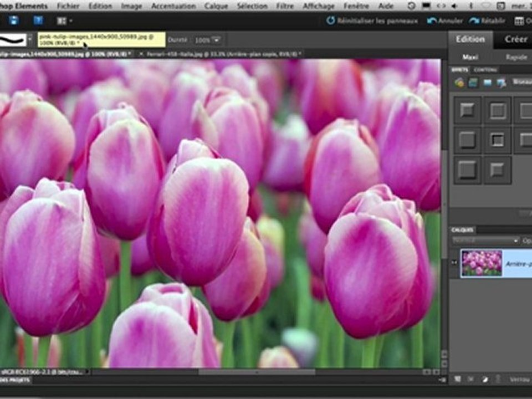Viewport: 532px width, 399px height.
Task: Click the create new layer icon
Action: [x=458, y=379]
